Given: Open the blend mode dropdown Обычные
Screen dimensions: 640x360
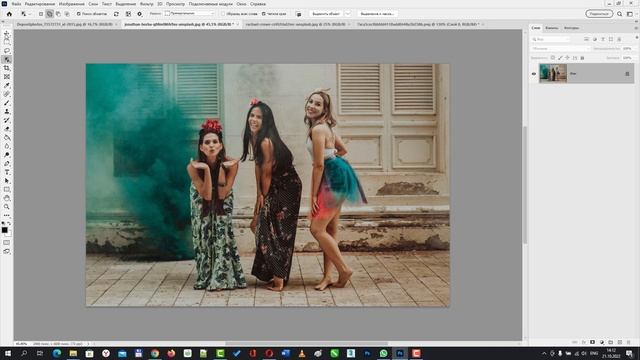Looking at the screenshot, I should (560, 49).
